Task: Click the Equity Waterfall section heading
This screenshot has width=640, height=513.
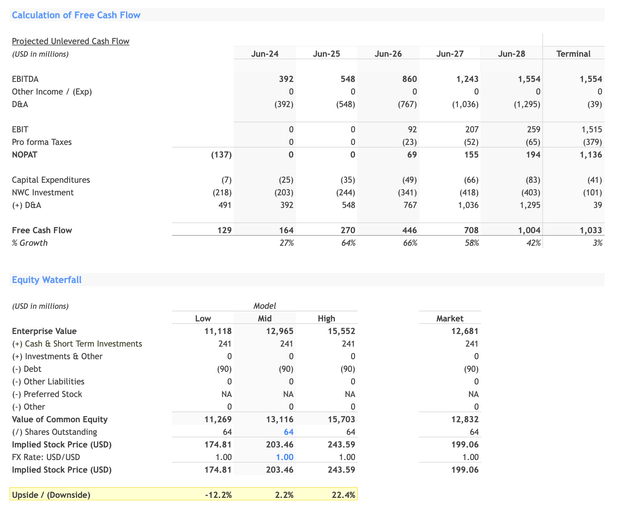Action: (x=47, y=280)
